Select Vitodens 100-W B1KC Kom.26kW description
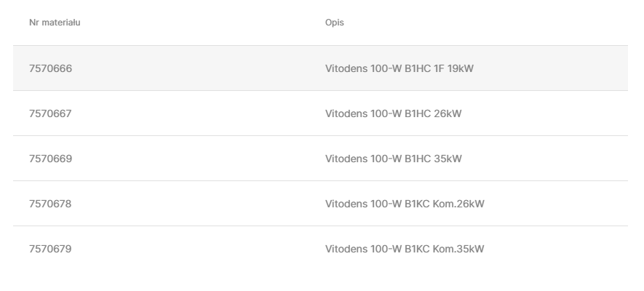Image resolution: width=644 pixels, height=291 pixels. click(x=405, y=204)
